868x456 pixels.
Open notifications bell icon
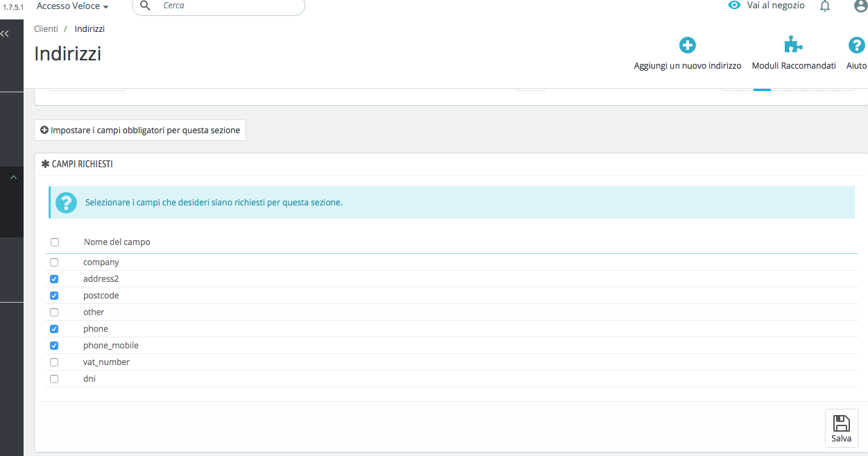pos(825,6)
